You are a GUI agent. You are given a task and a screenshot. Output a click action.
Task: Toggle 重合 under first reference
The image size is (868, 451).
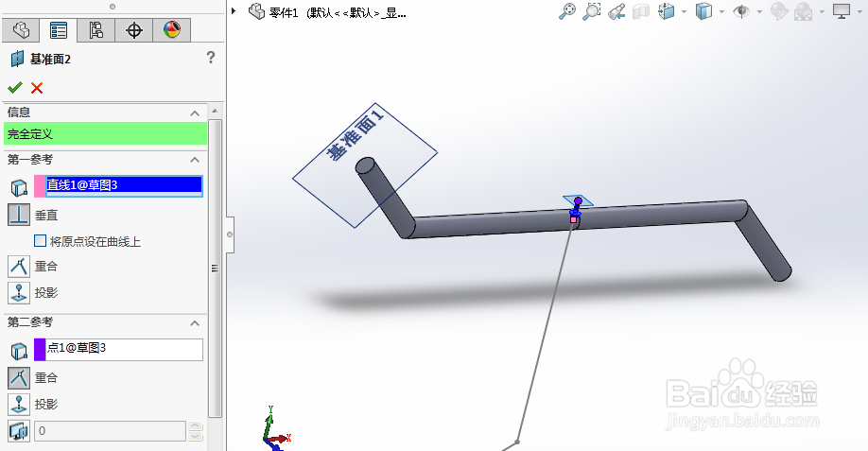coord(19,267)
